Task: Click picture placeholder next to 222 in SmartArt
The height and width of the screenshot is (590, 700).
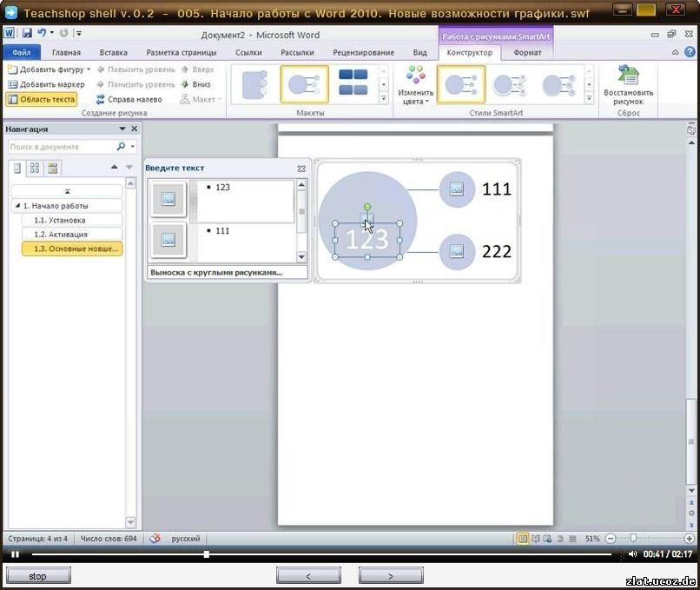Action: coord(457,252)
